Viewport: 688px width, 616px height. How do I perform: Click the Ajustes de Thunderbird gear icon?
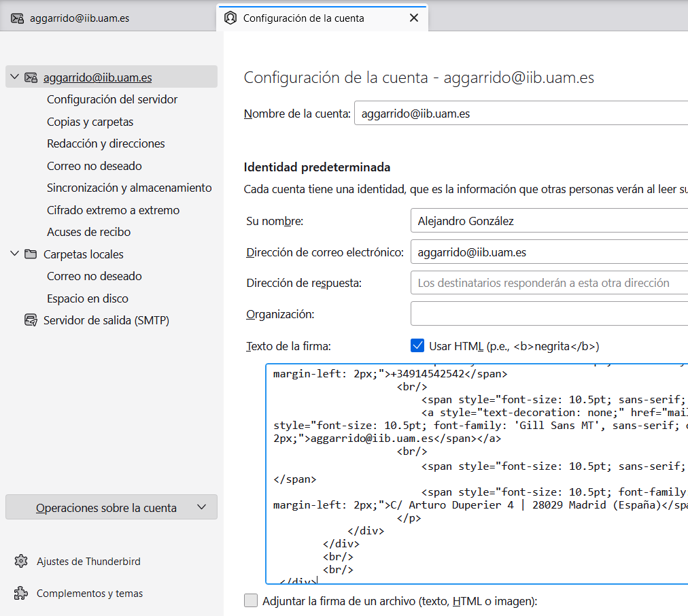point(21,562)
